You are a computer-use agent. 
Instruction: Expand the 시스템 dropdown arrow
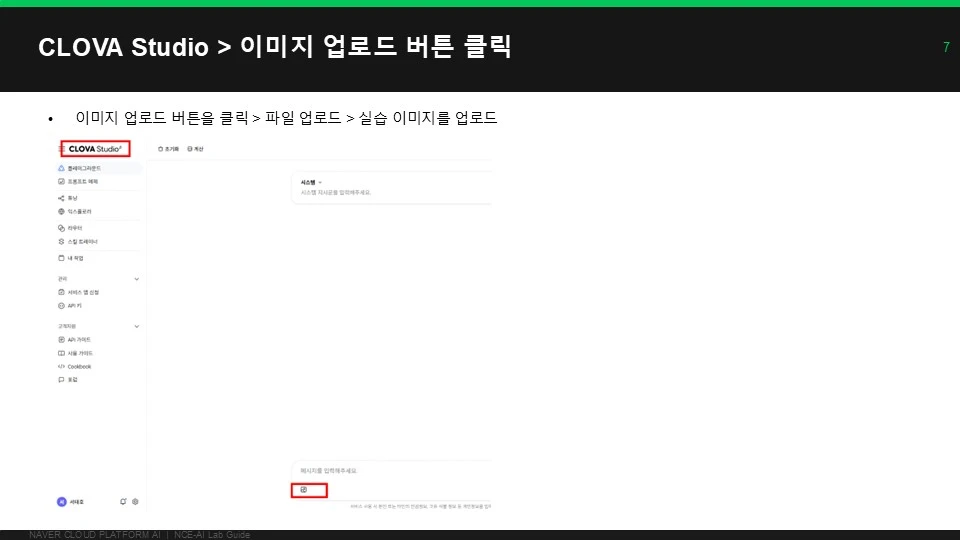click(x=320, y=182)
